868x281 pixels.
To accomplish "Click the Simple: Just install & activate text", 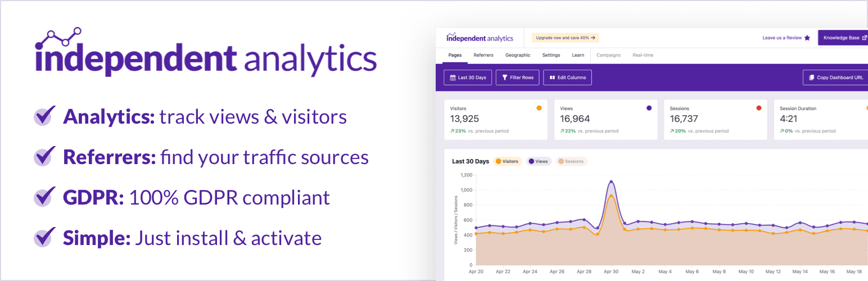I will [x=192, y=238].
